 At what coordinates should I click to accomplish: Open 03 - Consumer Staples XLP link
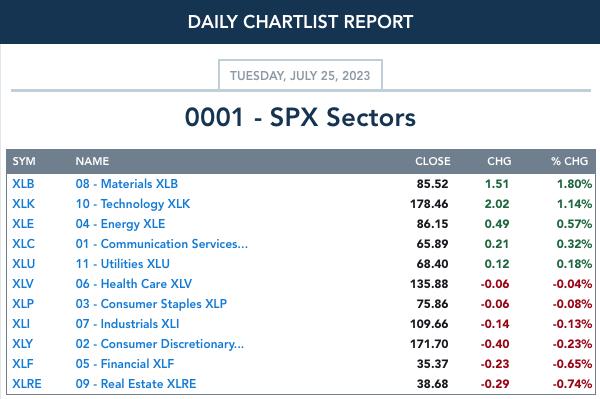pos(151,304)
